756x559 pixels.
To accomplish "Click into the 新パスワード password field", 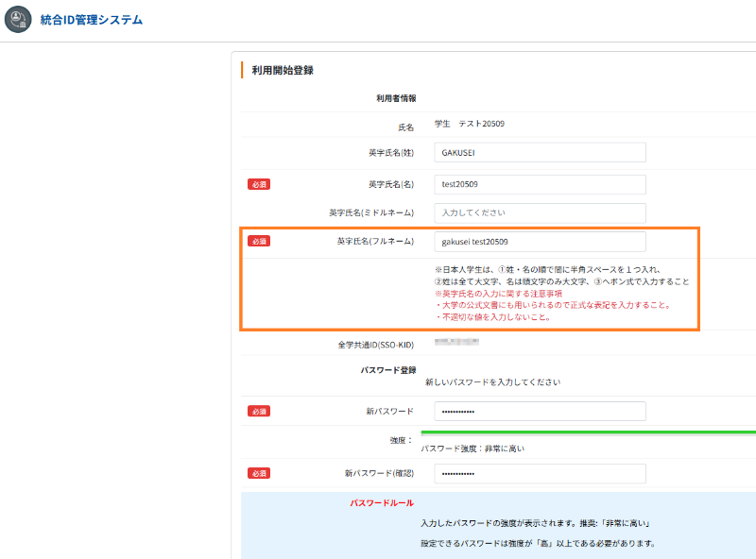I will (x=540, y=411).
